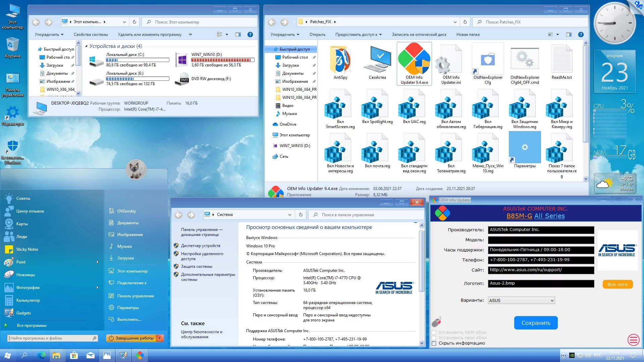644x362 pixels.
Task: Enable the Скрыть информацию checkbox
Action: click(x=434, y=343)
